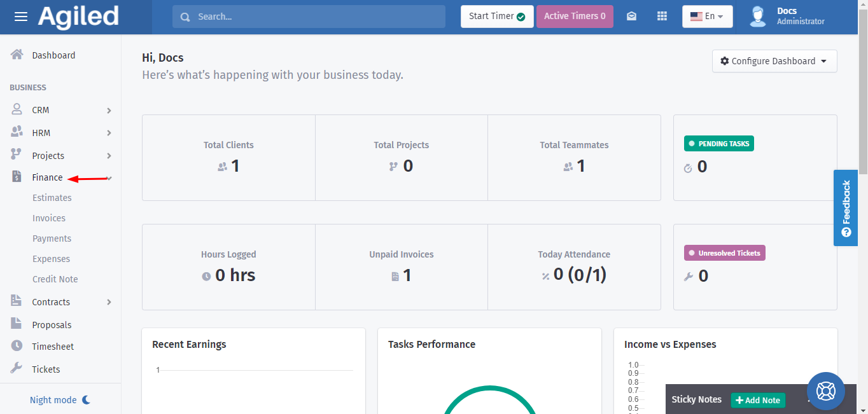Click the Docs user avatar icon

(x=757, y=17)
